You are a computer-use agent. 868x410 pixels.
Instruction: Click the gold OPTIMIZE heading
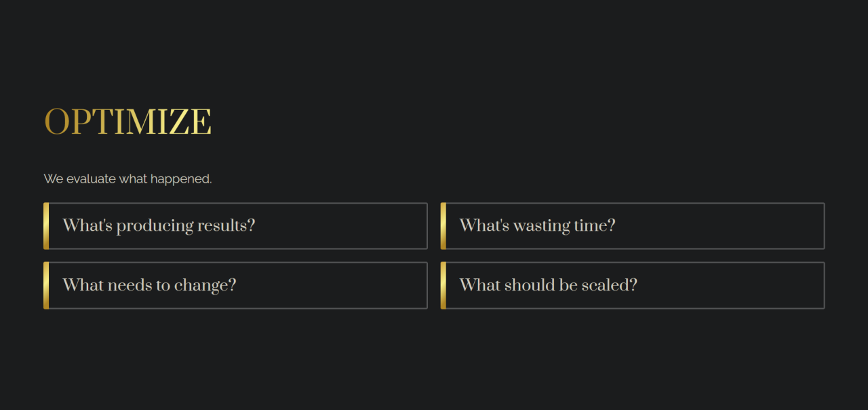[x=127, y=122]
